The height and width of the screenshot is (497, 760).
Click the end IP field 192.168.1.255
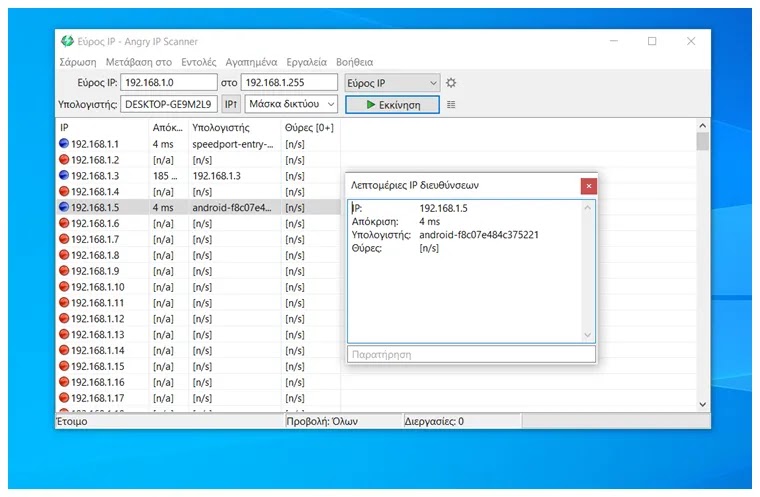289,82
